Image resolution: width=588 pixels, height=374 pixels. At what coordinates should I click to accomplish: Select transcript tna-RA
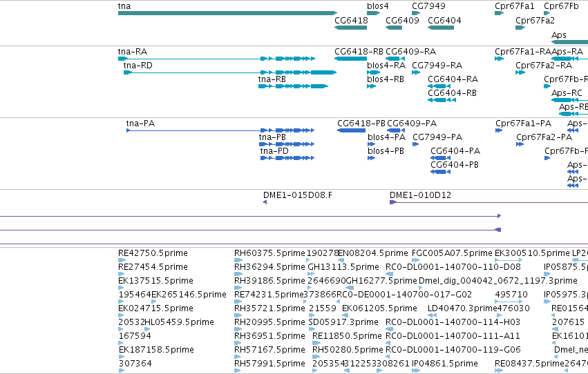217,59
